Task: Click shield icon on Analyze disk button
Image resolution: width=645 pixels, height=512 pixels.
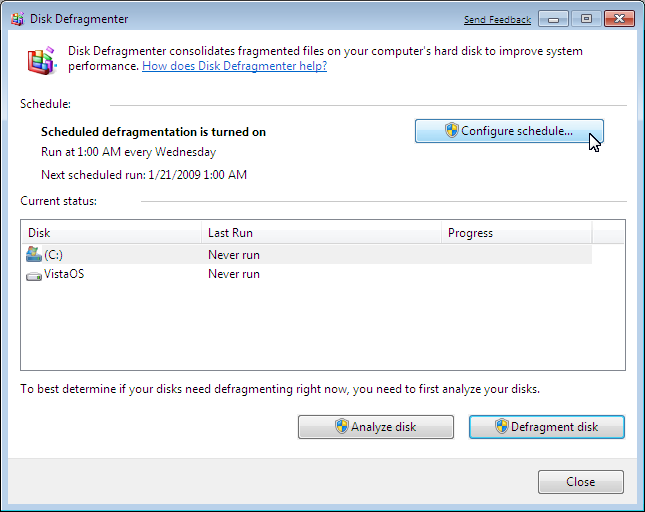Action: click(x=341, y=426)
